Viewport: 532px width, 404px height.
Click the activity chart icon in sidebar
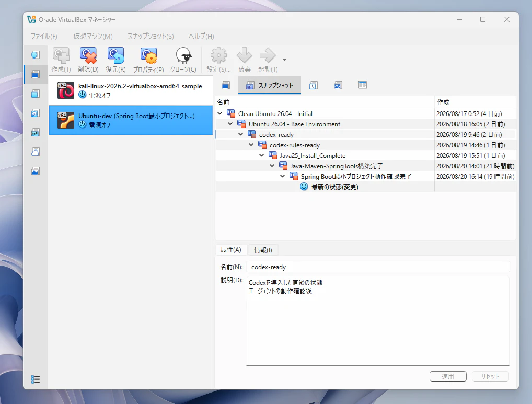(36, 171)
